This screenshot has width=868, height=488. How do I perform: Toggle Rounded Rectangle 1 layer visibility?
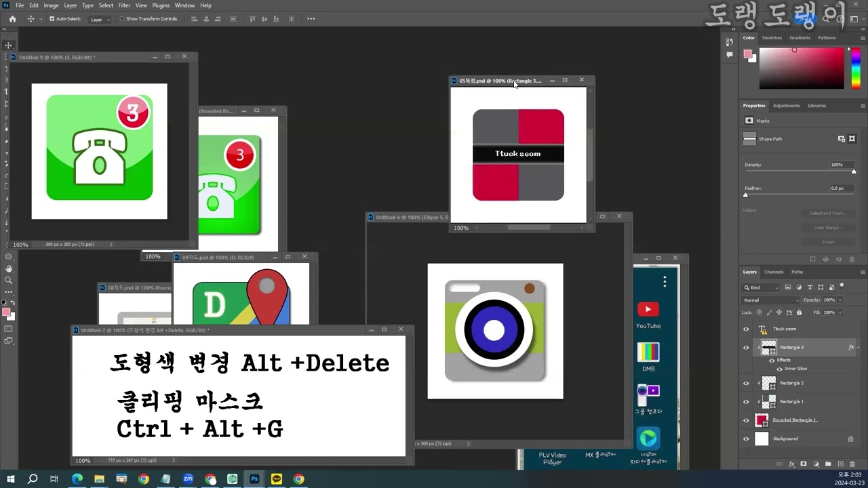click(x=747, y=420)
